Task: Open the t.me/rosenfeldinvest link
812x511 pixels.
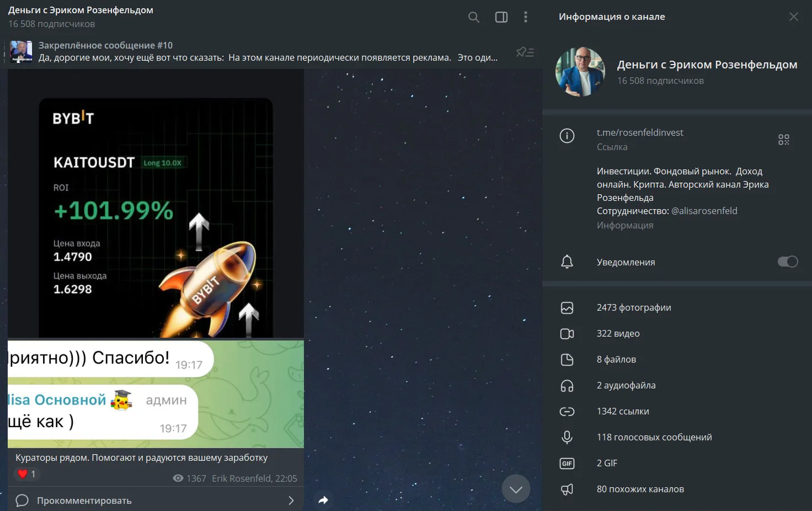Action: [x=640, y=132]
